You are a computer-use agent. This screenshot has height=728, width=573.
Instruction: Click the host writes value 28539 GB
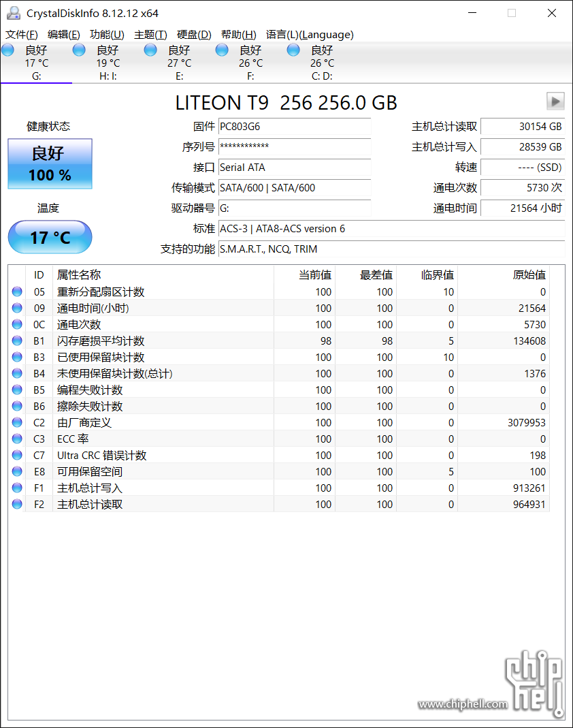coord(523,146)
